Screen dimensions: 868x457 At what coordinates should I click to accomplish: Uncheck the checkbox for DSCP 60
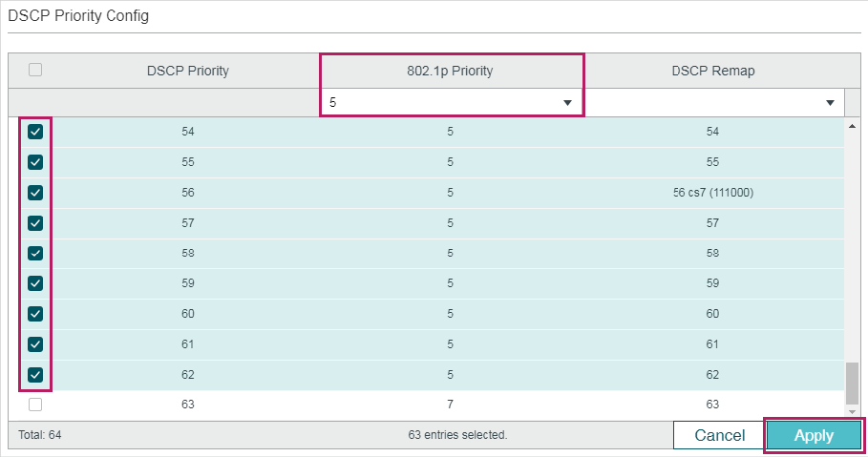coord(35,314)
